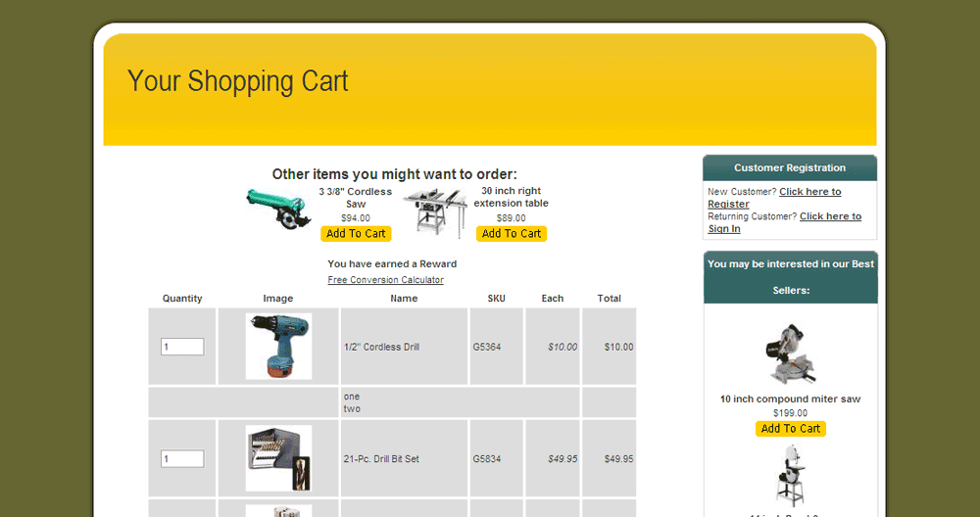Click the quantity field for the Cordless Drill
Screen dimensions: 980x517
(182, 347)
